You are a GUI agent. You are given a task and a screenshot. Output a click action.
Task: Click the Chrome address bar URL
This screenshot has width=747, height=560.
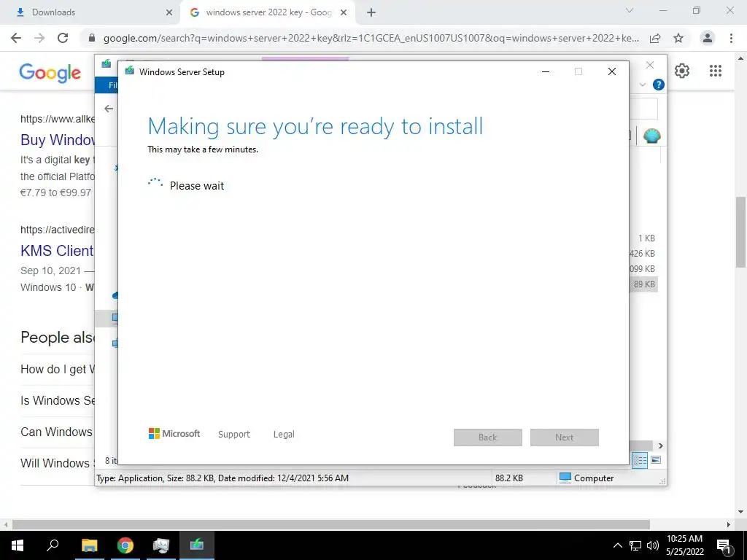coord(371,39)
